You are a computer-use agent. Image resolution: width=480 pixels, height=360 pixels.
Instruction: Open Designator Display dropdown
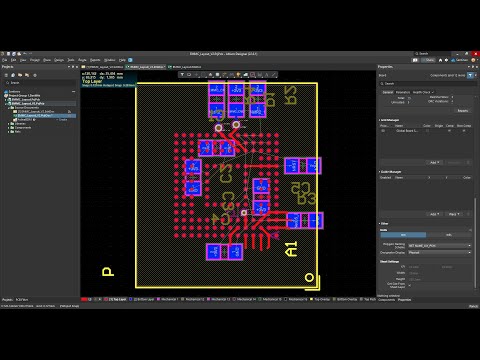click(x=440, y=253)
